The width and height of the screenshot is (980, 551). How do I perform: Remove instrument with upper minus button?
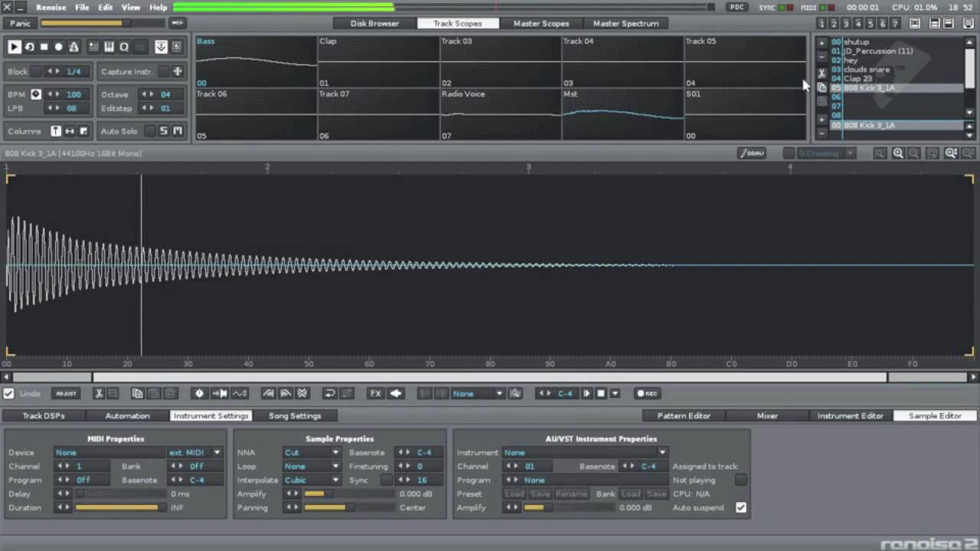(x=822, y=56)
